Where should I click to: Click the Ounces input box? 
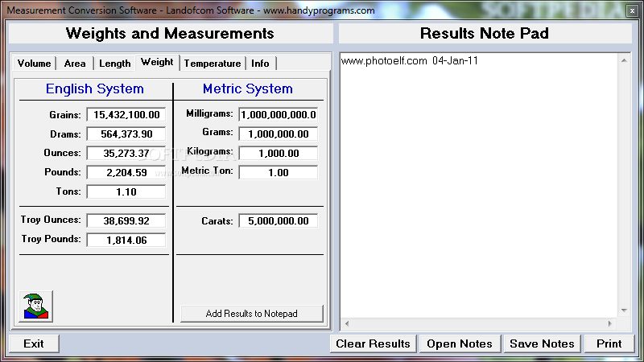tap(126, 153)
